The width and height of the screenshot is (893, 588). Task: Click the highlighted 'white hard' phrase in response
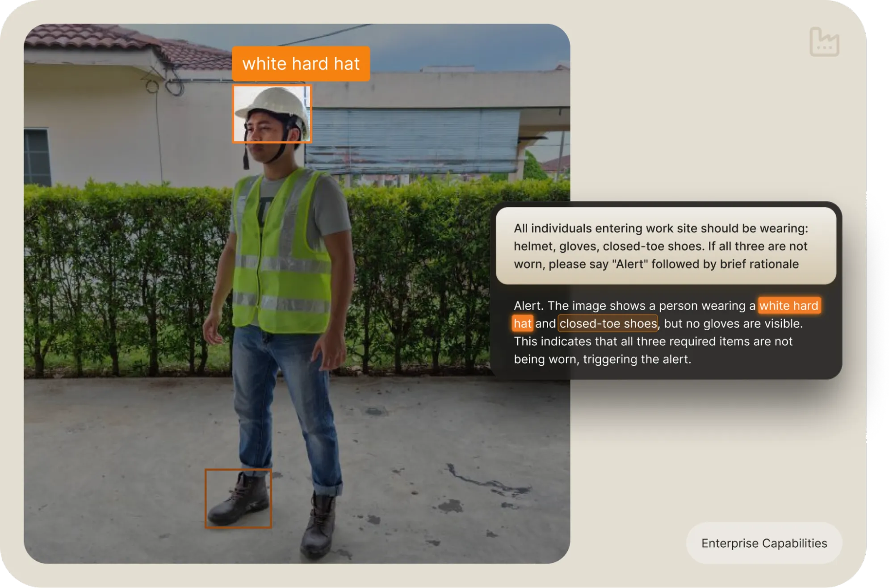[x=789, y=306]
